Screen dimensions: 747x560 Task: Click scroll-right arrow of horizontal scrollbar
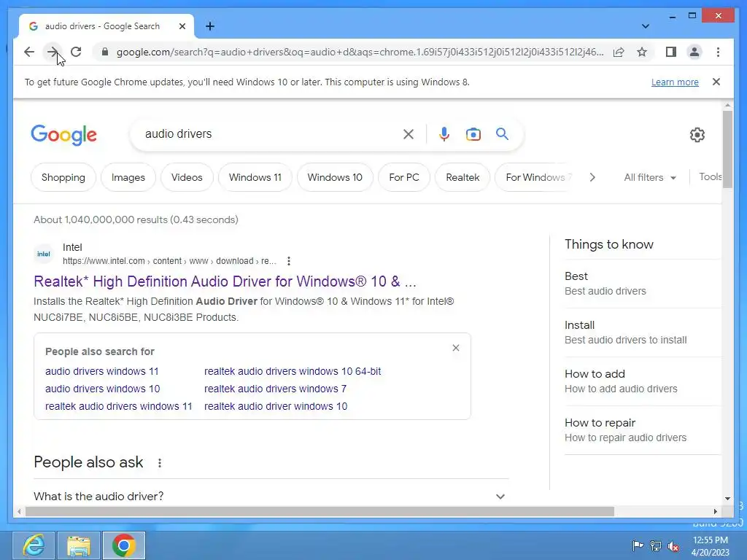point(715,511)
